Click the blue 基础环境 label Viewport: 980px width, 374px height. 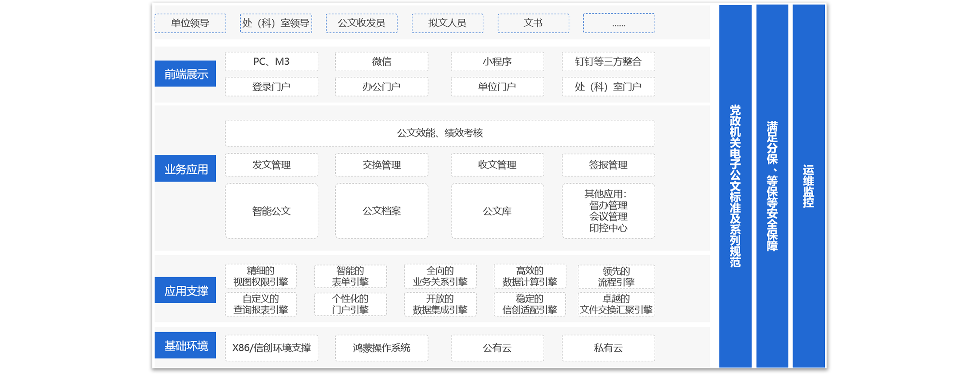[x=185, y=345]
